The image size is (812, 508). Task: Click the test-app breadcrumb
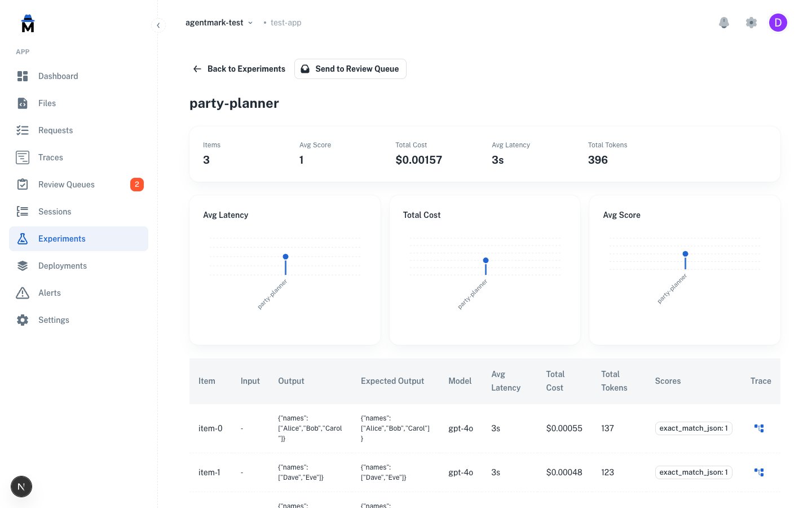[x=286, y=23]
